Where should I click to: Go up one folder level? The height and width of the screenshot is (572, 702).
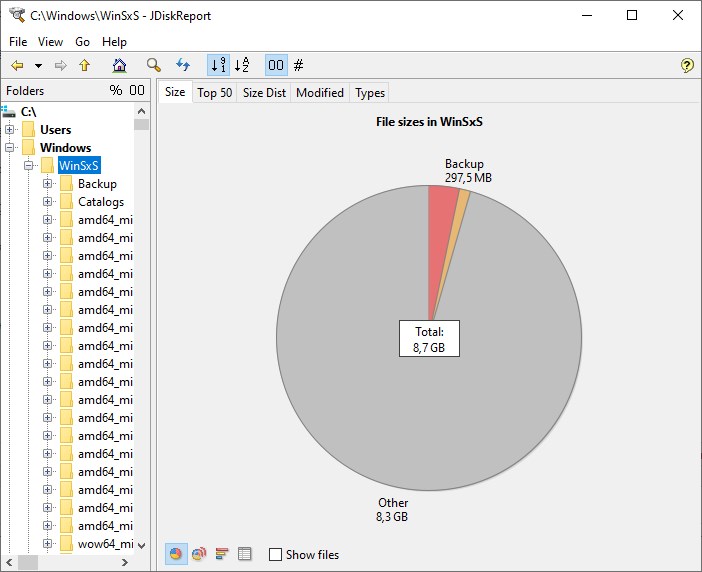(84, 66)
